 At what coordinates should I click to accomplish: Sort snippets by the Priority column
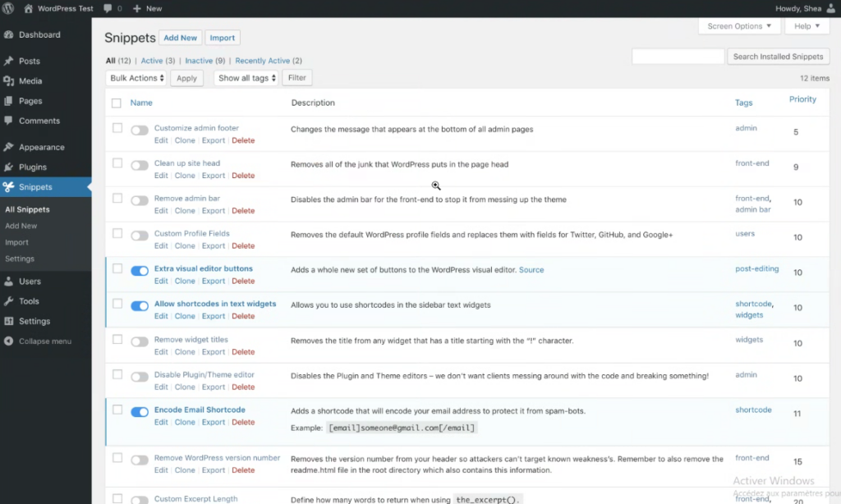(x=802, y=99)
